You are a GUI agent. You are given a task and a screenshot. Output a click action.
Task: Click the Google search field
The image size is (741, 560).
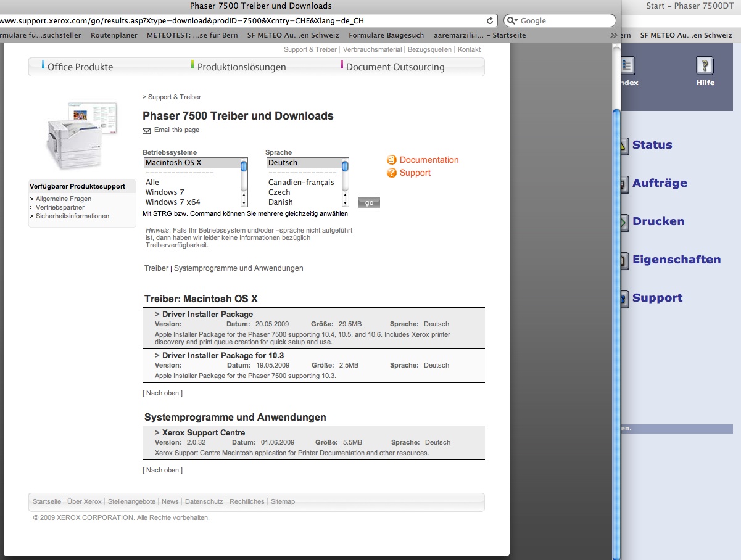[x=565, y=20]
